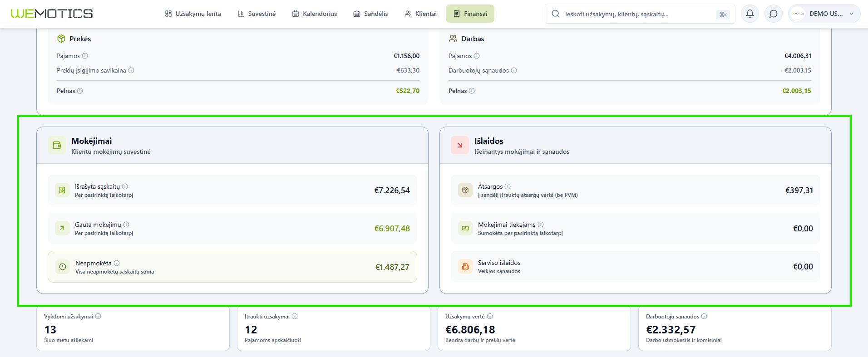Image resolution: width=868 pixels, height=357 pixels.
Task: Click the €6.806,18 order value
Action: tap(470, 330)
